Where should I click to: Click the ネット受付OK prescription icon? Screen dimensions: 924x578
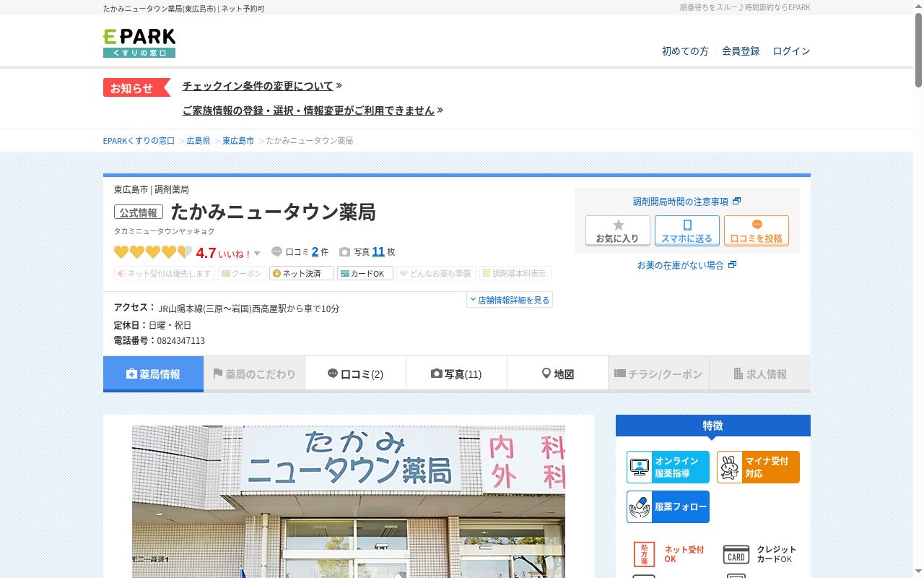(644, 554)
